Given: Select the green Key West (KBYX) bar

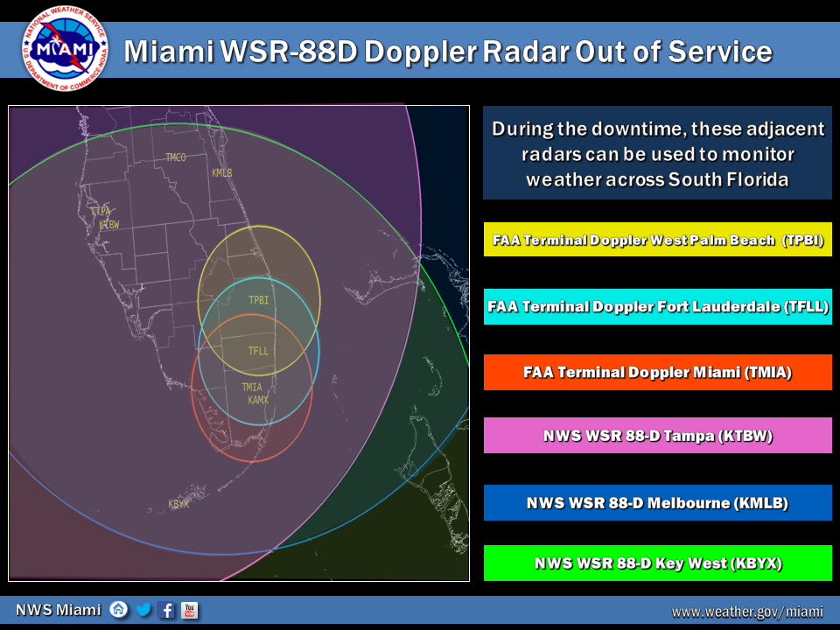Looking at the screenshot, I should click(658, 563).
